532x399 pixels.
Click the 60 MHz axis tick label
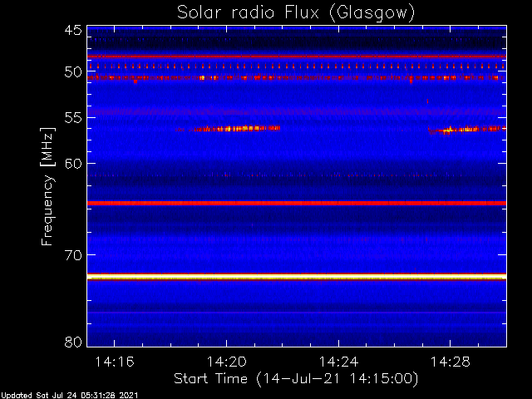coord(73,163)
